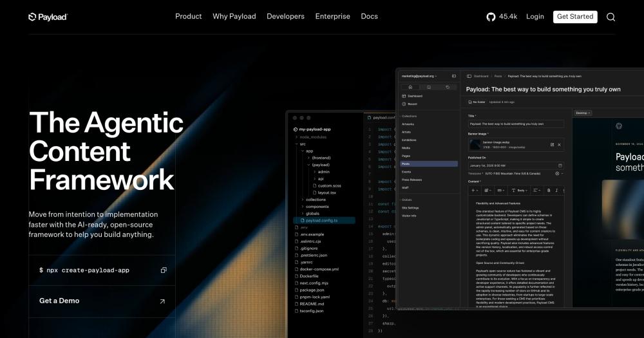Click the Login link
This screenshot has height=338, width=644.
point(535,17)
